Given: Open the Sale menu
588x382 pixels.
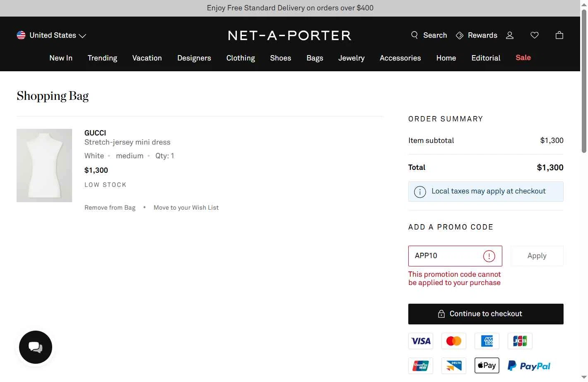Looking at the screenshot, I should click(523, 58).
